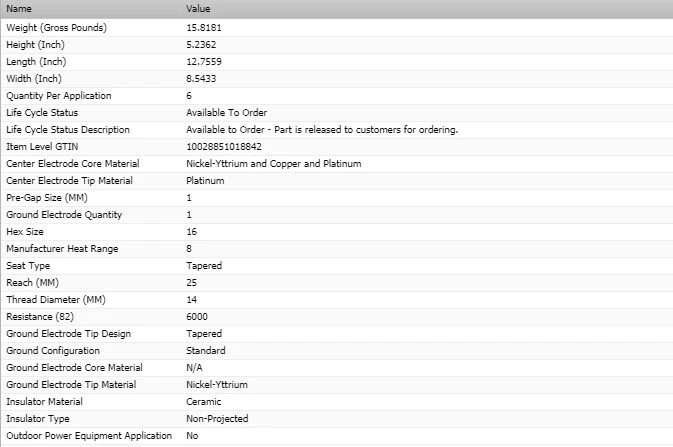Select the Pre-Gap Size value 1

(x=189, y=198)
